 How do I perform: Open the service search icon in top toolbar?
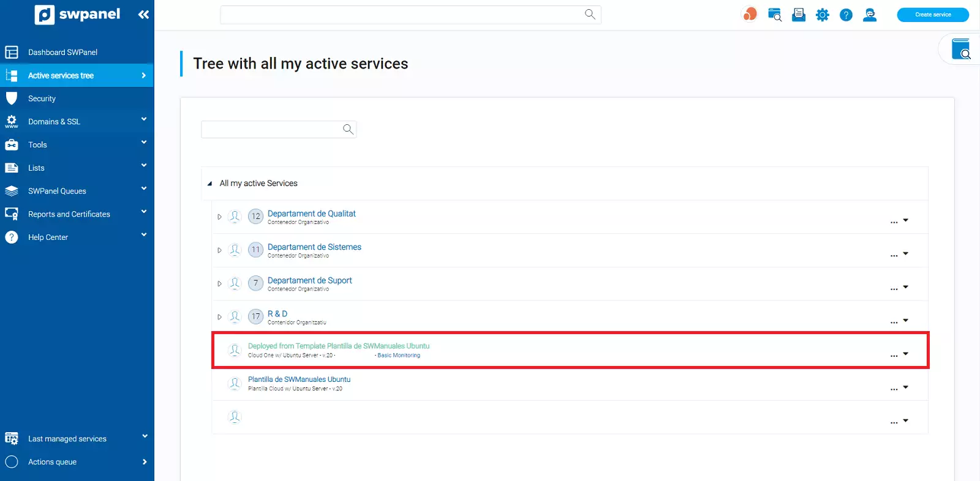tap(775, 15)
